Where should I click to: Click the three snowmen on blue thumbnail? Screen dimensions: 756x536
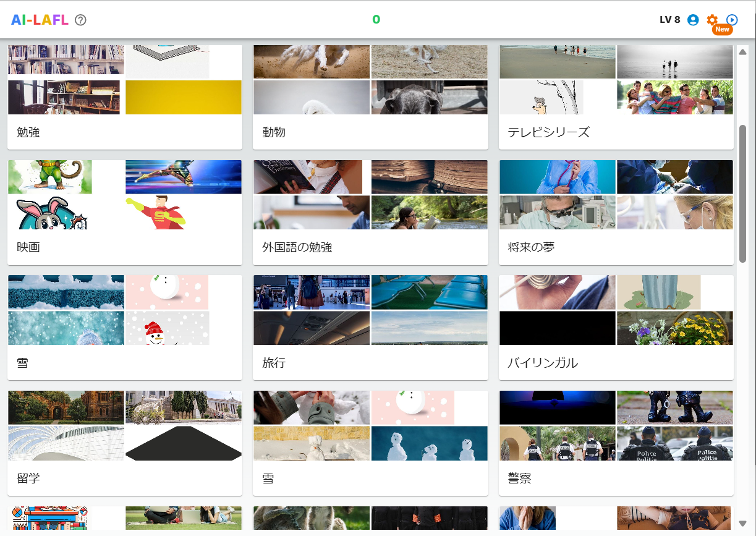coord(430,443)
